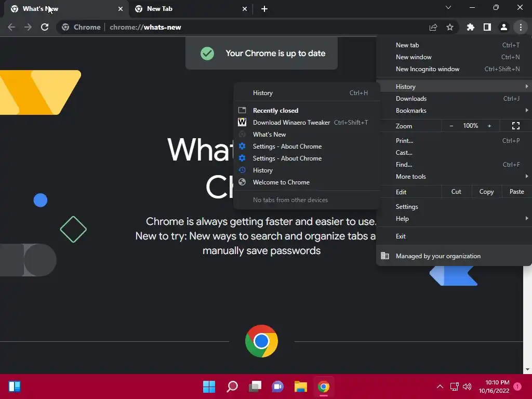Reopen Download Winaero Tweaker closed tab

(307, 123)
